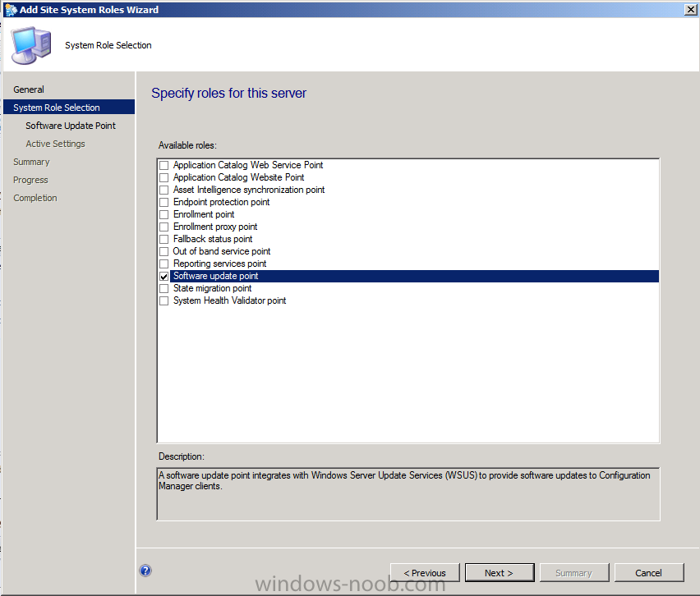Click 'State migration point' label text
Image resolution: width=700 pixels, height=596 pixels.
(213, 288)
